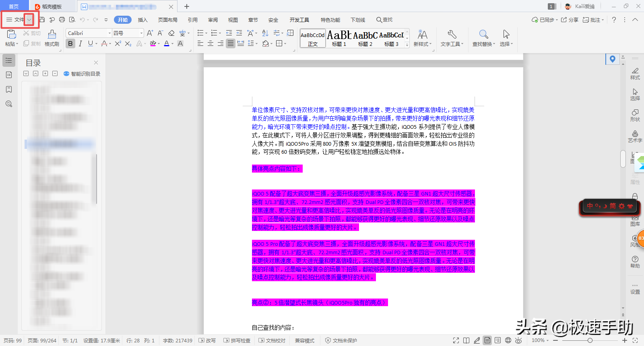The height and width of the screenshot is (346, 644).
Task: Toggle Bold formatting
Action: point(70,43)
